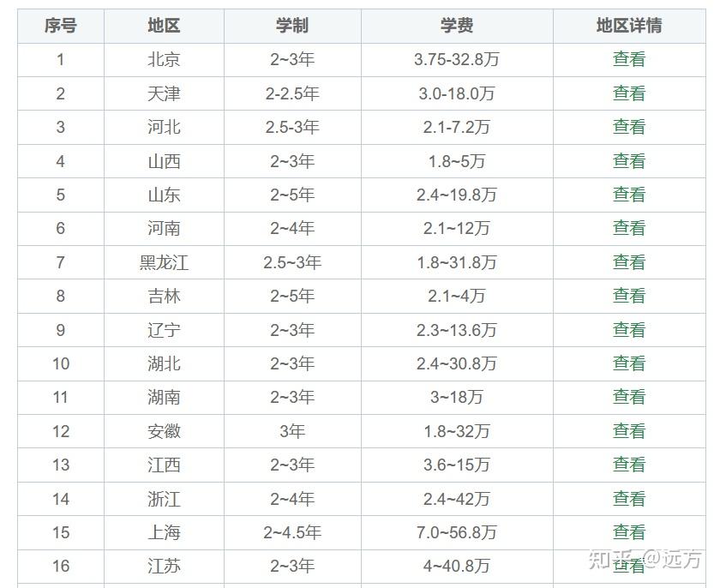The image size is (720, 588).
Task: Click the 序号 column header
Action: click(61, 26)
